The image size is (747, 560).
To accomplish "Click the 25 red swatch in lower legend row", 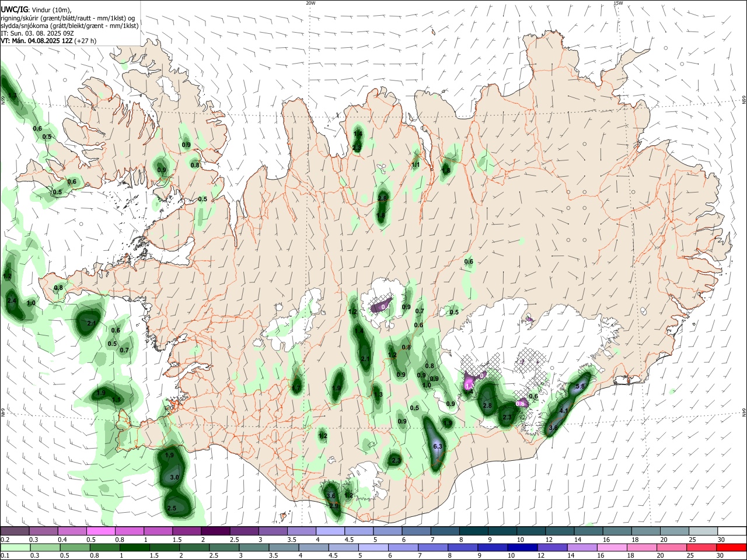I will click(x=701, y=547).
